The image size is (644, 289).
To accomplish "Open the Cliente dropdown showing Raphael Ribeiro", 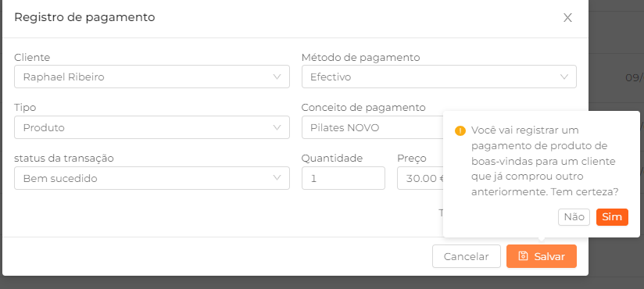I will click(x=152, y=77).
